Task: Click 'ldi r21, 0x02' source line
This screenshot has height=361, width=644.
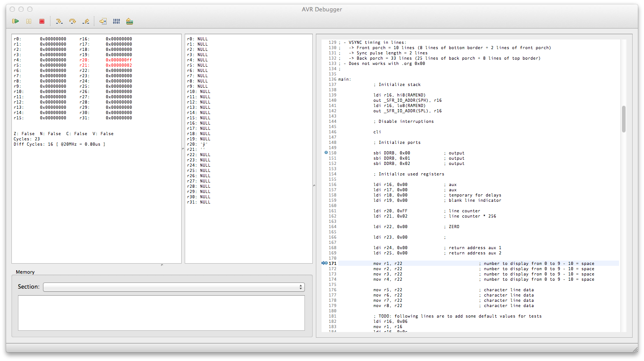Action: (390, 216)
